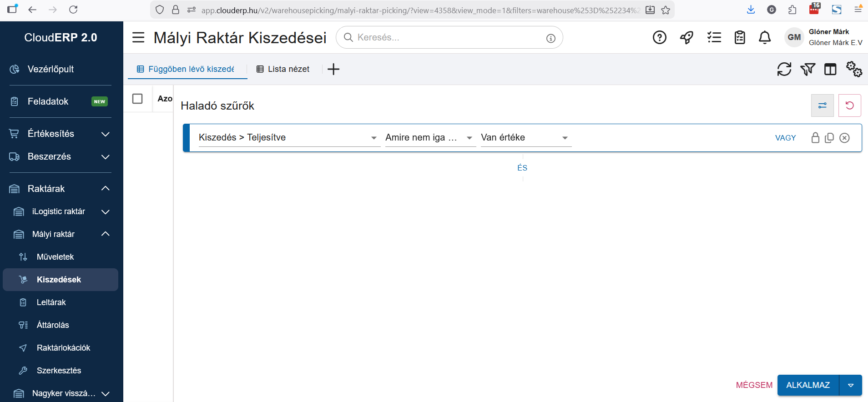Click the CloudERP 2.0 logo
This screenshot has height=402, width=868.
[61, 37]
